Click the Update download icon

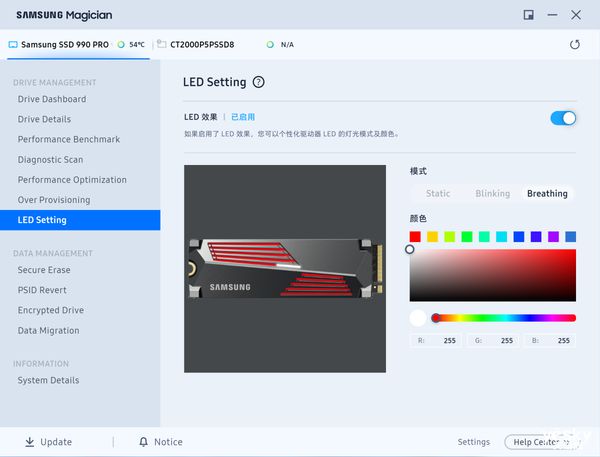29,442
